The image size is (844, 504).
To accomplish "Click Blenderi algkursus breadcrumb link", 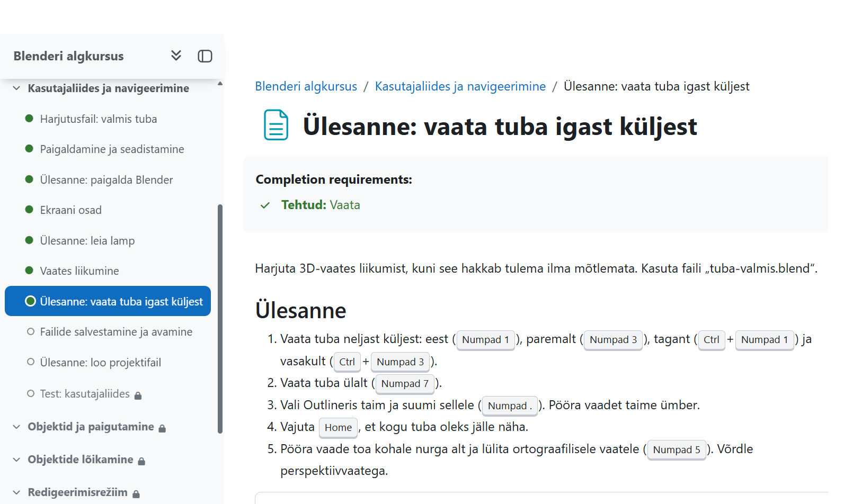I will coord(306,86).
